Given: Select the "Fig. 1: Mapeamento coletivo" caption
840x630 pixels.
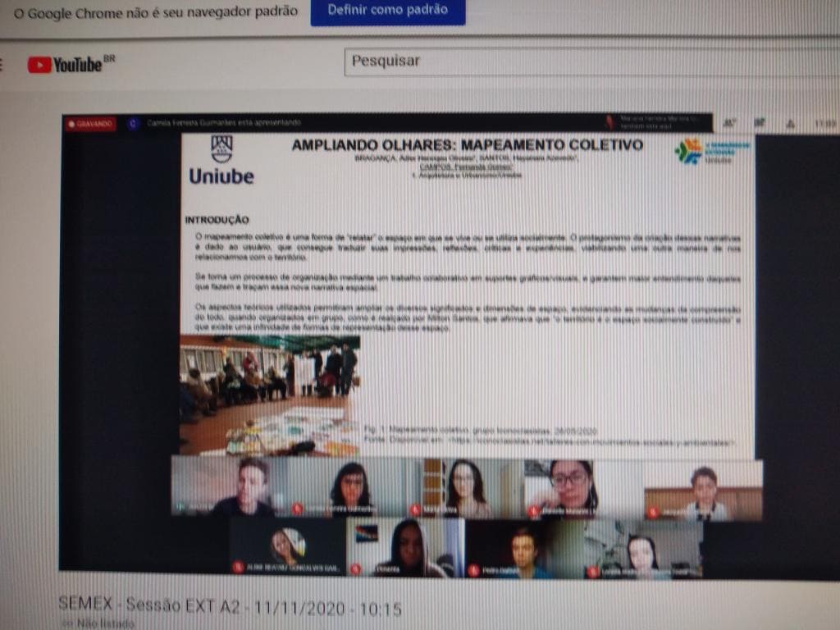Looking at the screenshot, I should [480, 430].
